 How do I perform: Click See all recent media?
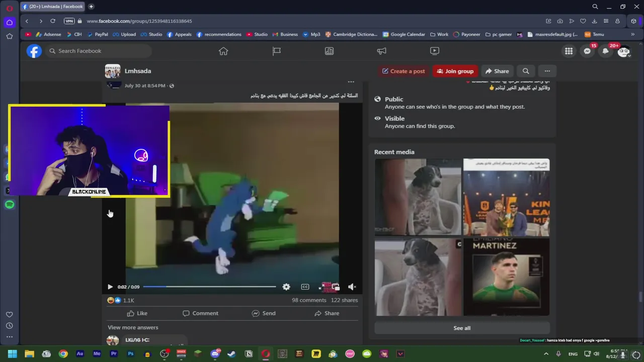[462, 328]
